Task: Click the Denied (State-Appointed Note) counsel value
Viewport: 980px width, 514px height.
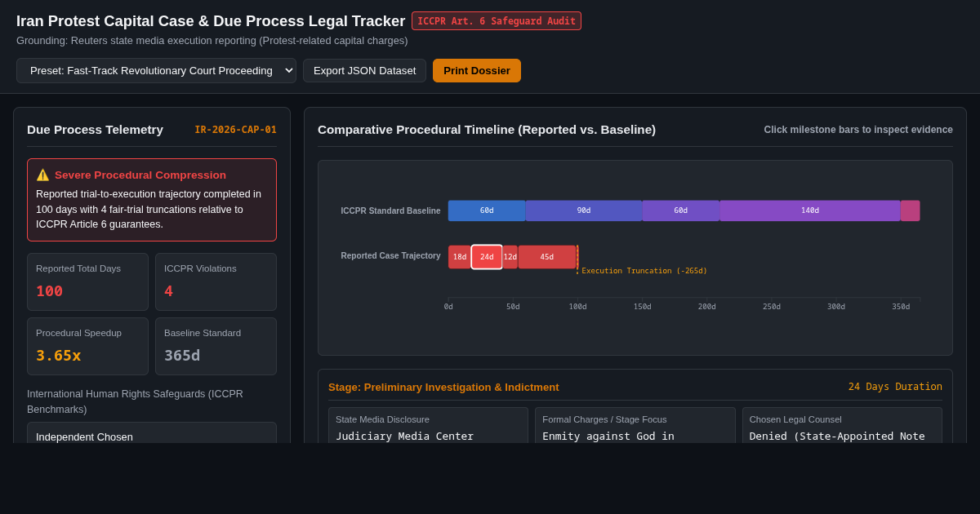Action: pyautogui.click(x=837, y=436)
